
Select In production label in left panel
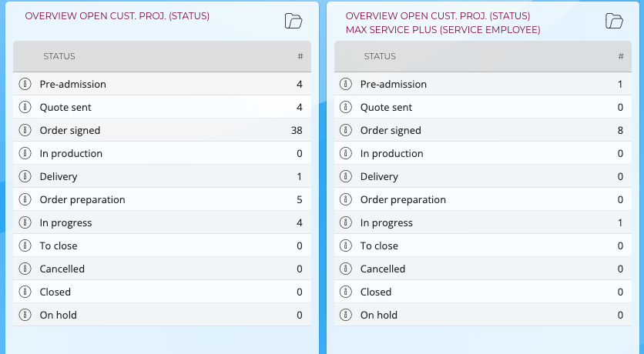tap(71, 153)
